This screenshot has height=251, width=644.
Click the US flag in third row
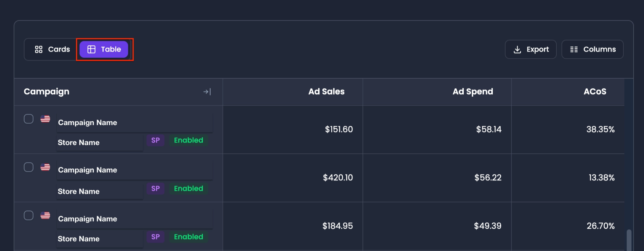(x=45, y=215)
